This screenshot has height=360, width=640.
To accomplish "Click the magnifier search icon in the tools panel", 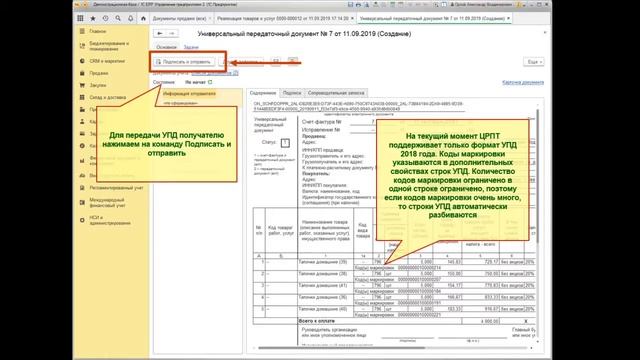I will (x=118, y=18).
